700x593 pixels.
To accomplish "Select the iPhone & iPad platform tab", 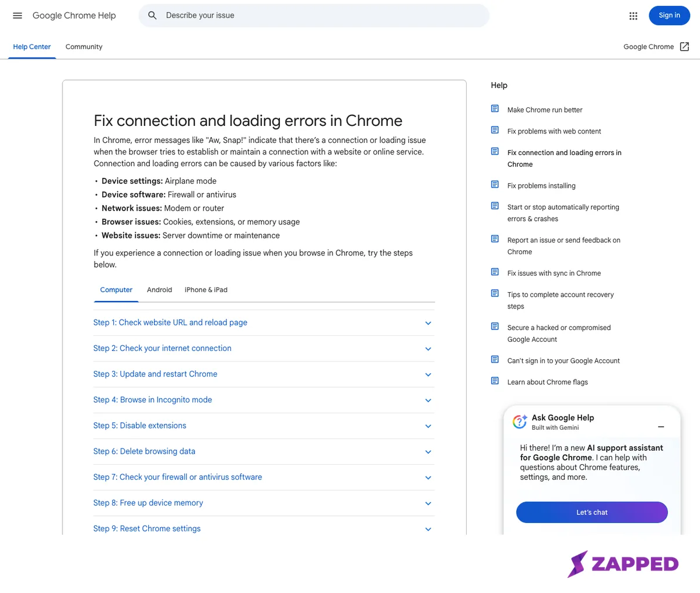I will [206, 290].
